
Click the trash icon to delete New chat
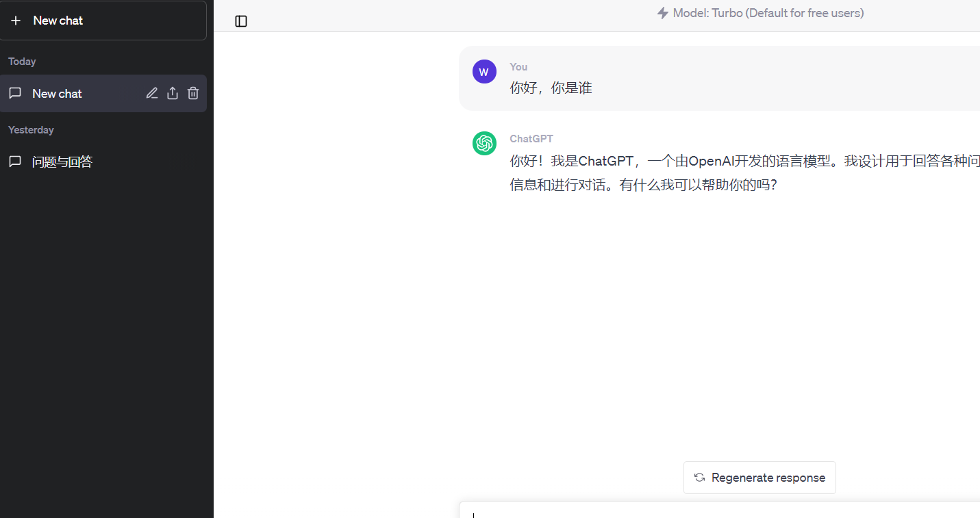pos(192,93)
